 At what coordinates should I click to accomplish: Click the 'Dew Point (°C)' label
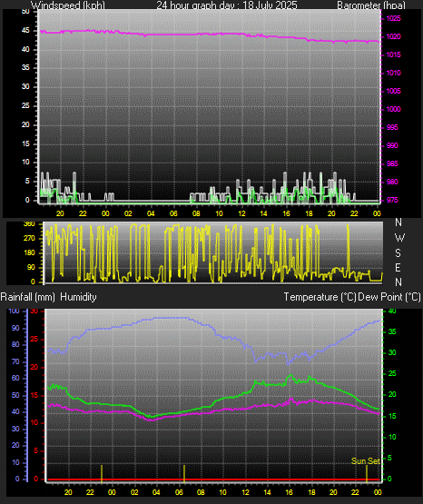389,297
